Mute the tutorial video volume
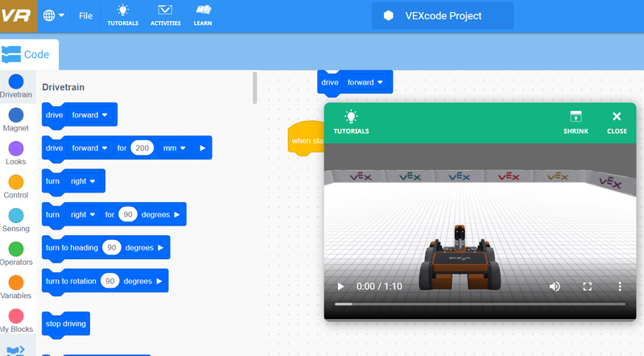 coord(555,287)
